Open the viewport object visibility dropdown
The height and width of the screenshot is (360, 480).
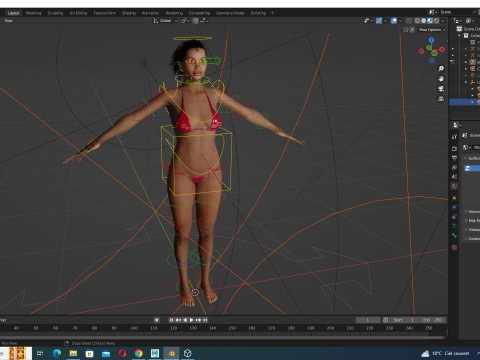[368, 21]
